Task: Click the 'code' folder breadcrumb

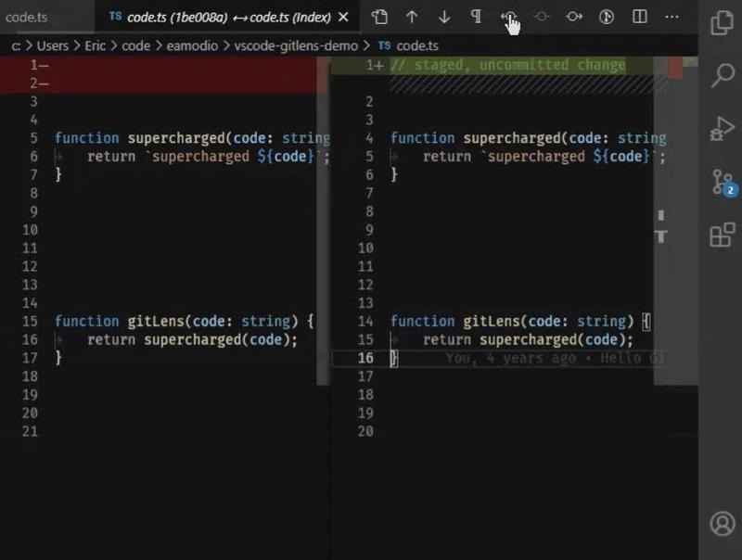Action: pyautogui.click(x=135, y=45)
